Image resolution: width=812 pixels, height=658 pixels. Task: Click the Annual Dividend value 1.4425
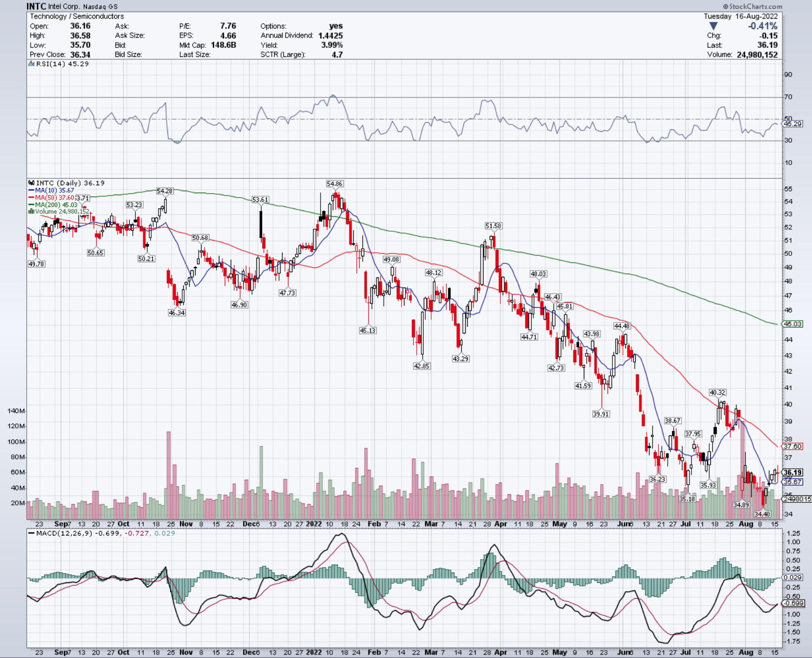(330, 36)
